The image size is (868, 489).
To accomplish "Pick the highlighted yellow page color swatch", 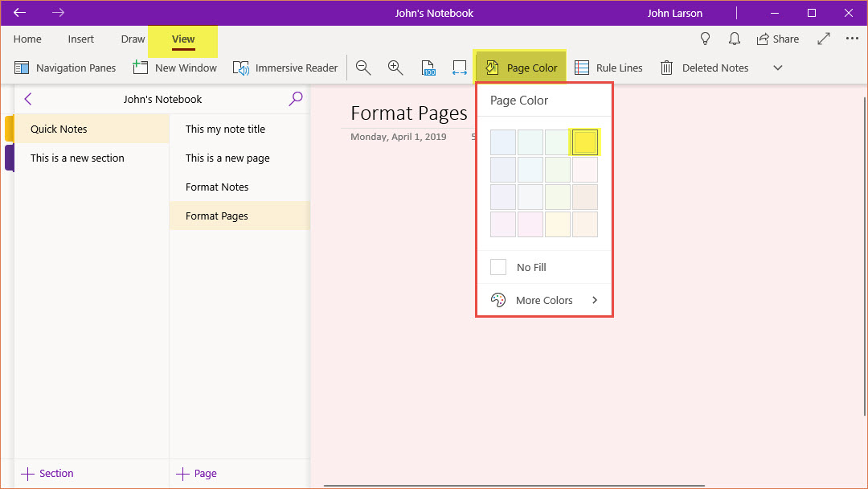I will 585,142.
